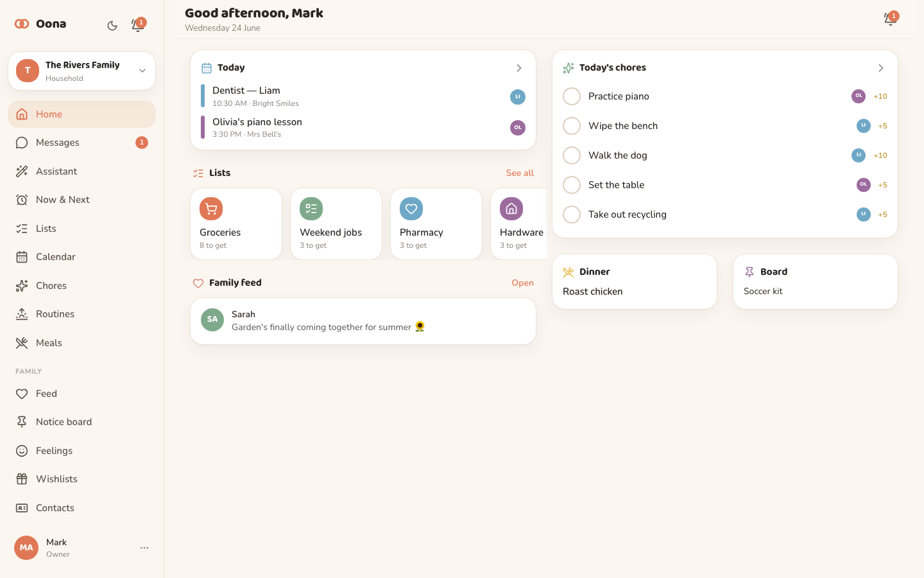Click the +10 points on Practice piano
Screen dimensions: 924x578
[x=880, y=96]
